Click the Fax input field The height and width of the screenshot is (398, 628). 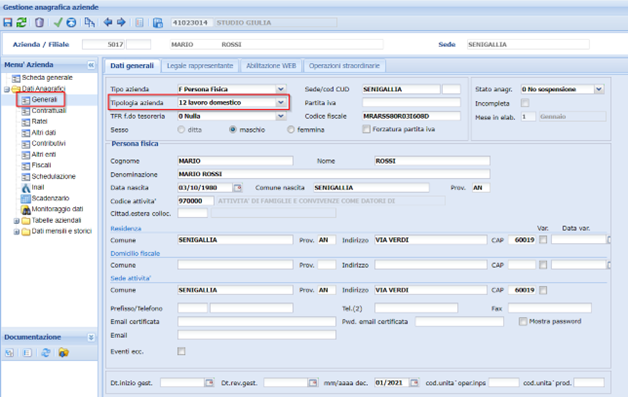point(550,308)
